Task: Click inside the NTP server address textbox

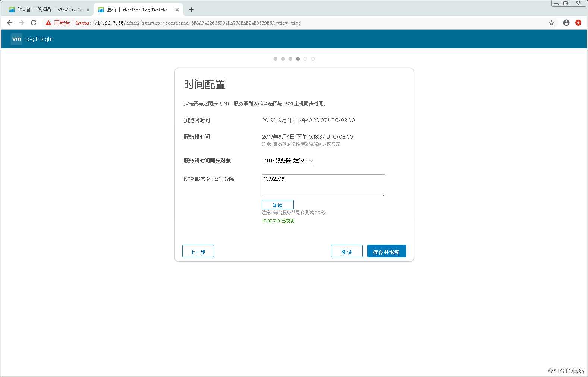Action: pos(324,185)
